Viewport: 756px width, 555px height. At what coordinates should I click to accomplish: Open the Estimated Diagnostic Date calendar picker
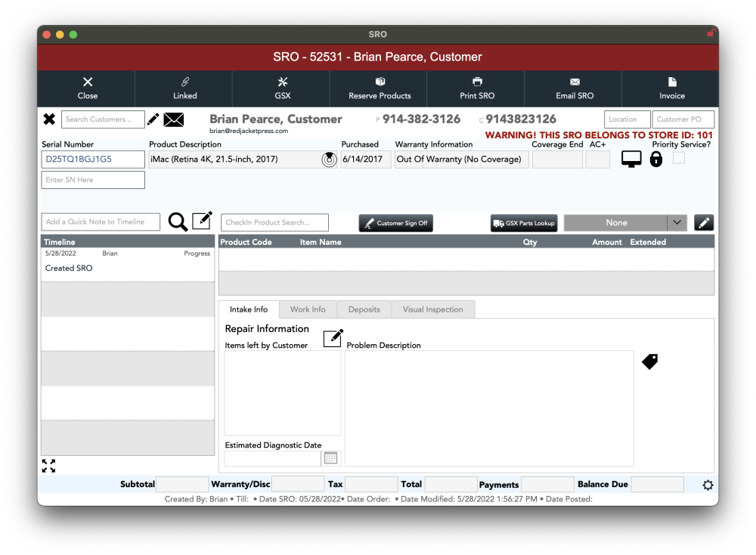click(330, 458)
